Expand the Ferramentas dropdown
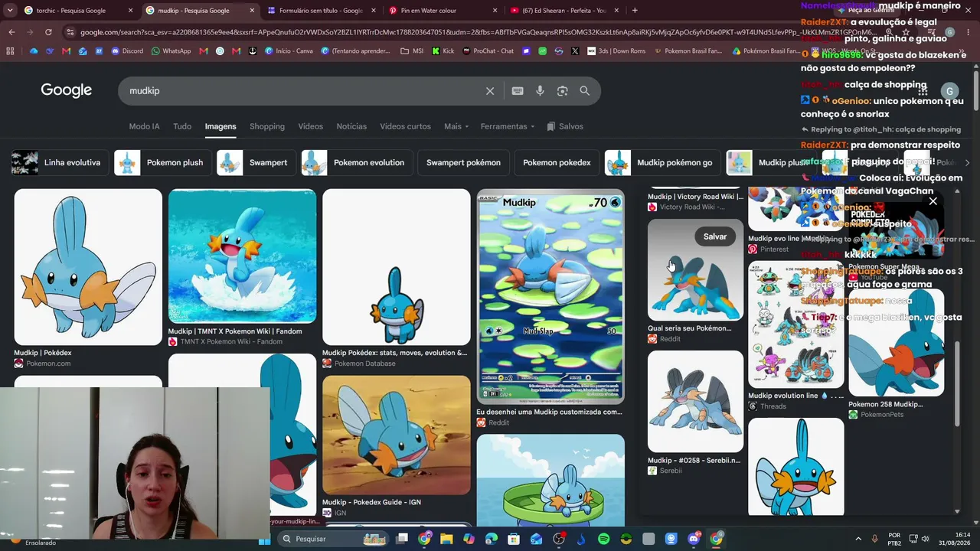980x551 pixels. [508, 126]
